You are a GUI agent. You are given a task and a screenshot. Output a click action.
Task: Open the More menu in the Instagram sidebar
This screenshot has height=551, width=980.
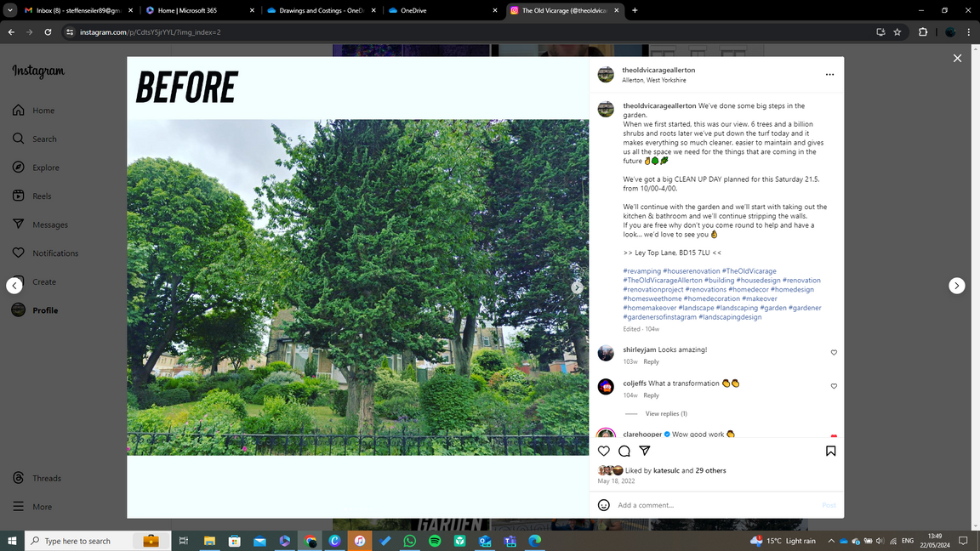click(31, 507)
